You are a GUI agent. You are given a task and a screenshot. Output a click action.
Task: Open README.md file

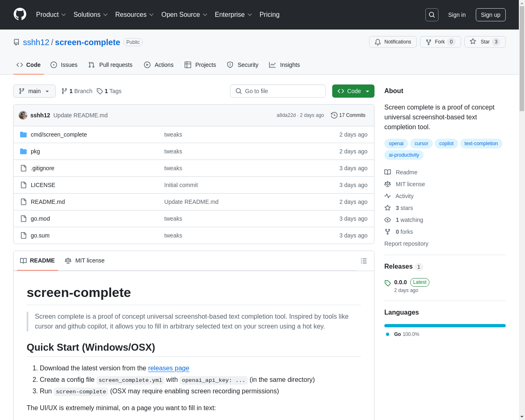point(48,202)
